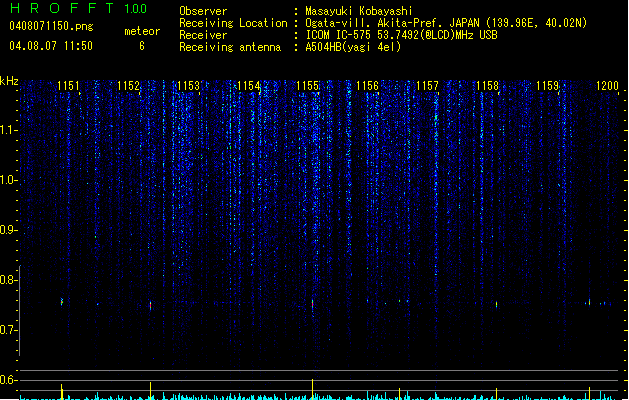Image resolution: width=629 pixels, height=400 pixels.
Task: Click the Observer label
Action: pos(203,11)
